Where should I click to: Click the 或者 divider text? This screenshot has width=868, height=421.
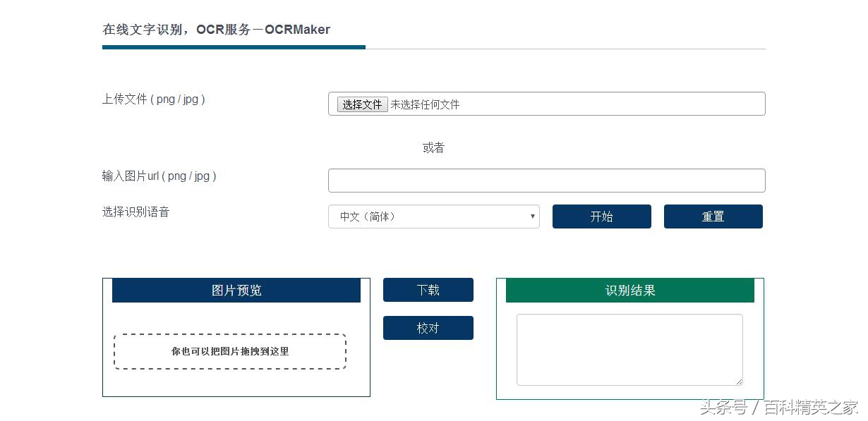click(x=433, y=147)
